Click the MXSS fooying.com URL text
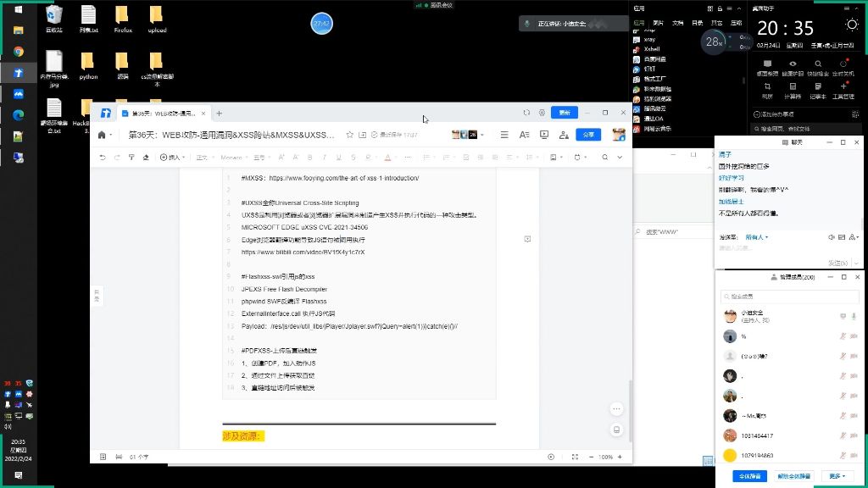868x488 pixels. [x=344, y=178]
